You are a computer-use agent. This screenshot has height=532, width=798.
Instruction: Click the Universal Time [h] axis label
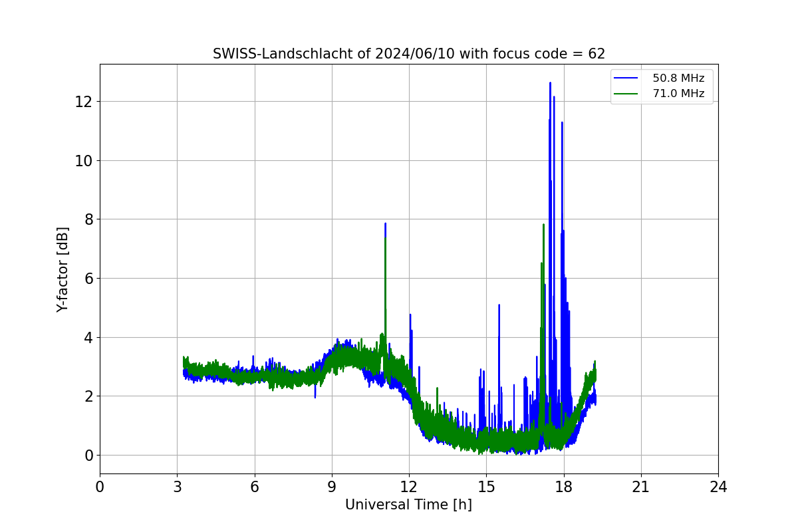tap(408, 505)
